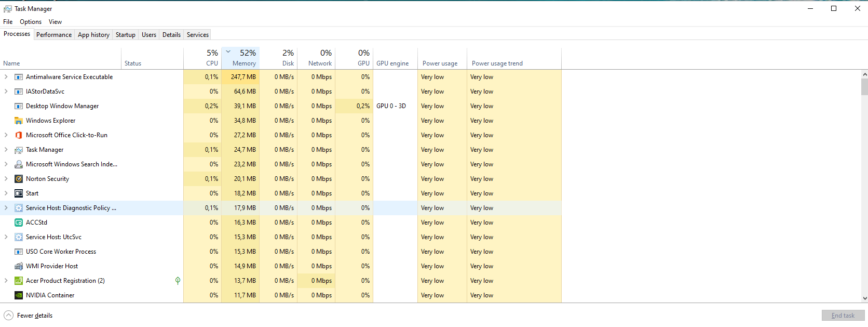The width and height of the screenshot is (868, 327).
Task: Open the Options menu
Action: coord(31,22)
